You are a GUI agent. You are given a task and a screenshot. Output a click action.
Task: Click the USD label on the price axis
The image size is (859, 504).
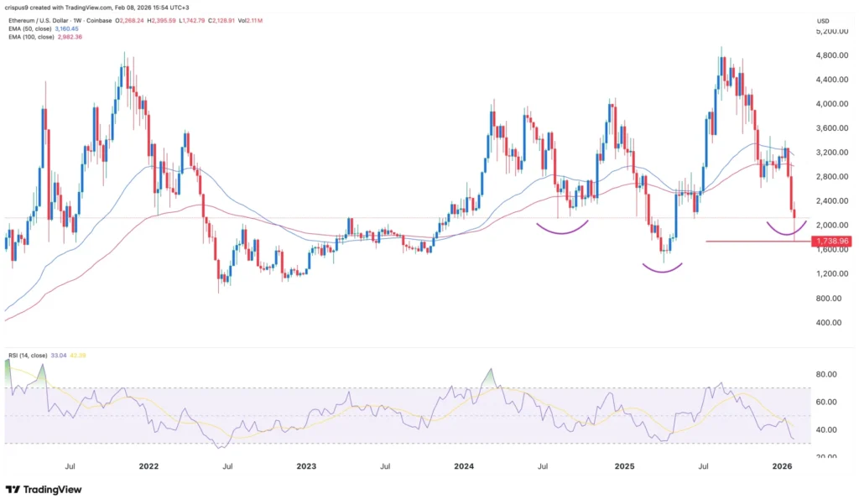tap(824, 21)
